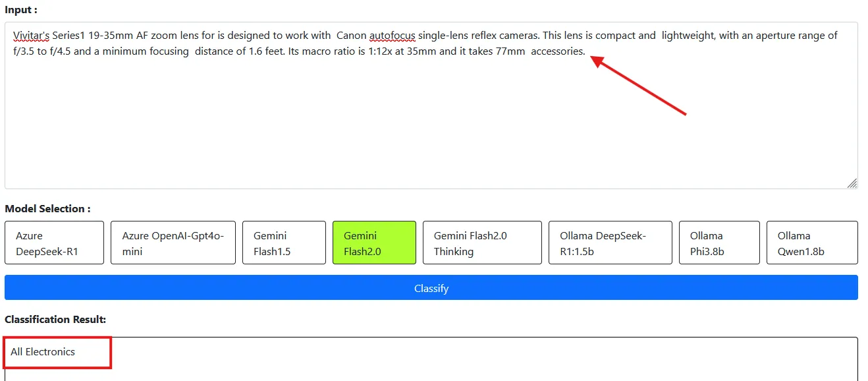Pick the Ollama DeepSeek-R1:1.5b model
Screen dimensions: 868x381
click(610, 243)
